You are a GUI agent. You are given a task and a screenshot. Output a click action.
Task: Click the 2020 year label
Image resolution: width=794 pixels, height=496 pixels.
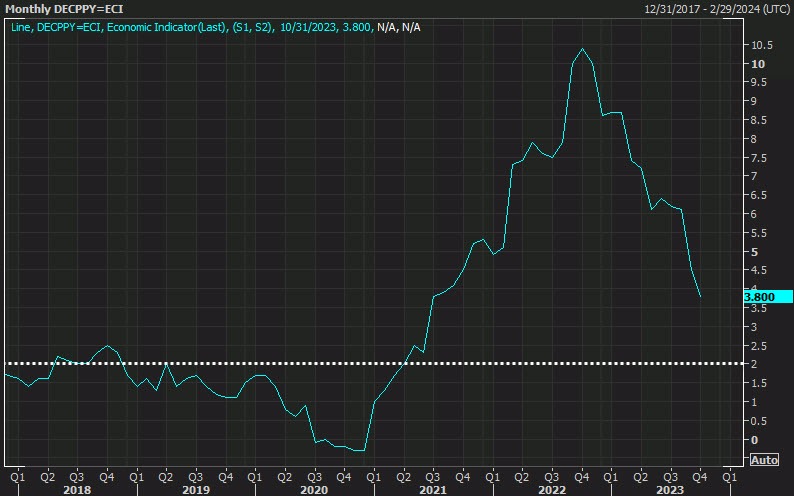[x=312, y=490]
